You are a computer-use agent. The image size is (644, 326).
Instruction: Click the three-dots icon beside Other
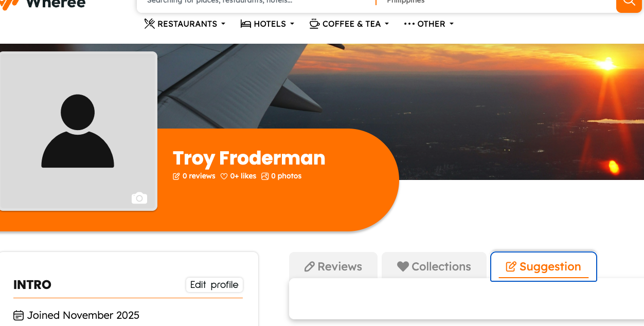[409, 24]
